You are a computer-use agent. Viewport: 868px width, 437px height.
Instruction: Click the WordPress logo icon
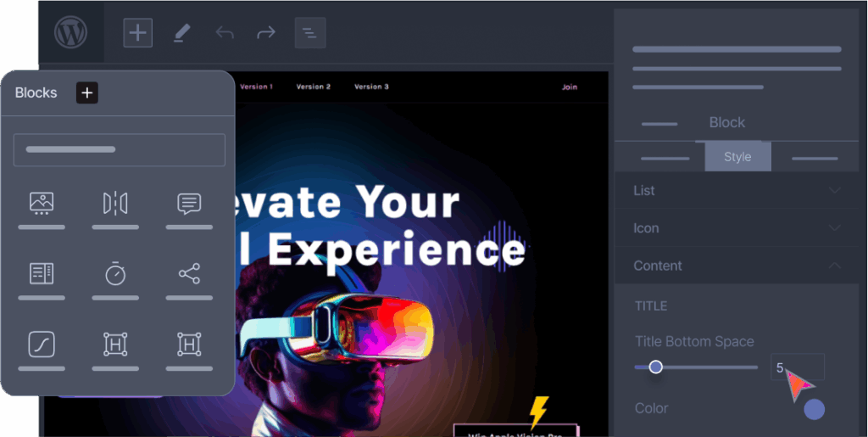tap(71, 31)
